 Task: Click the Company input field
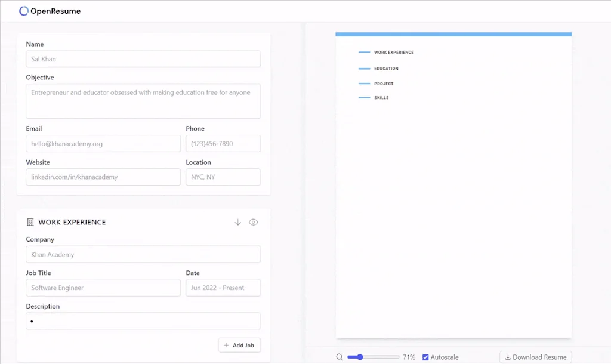tap(143, 254)
